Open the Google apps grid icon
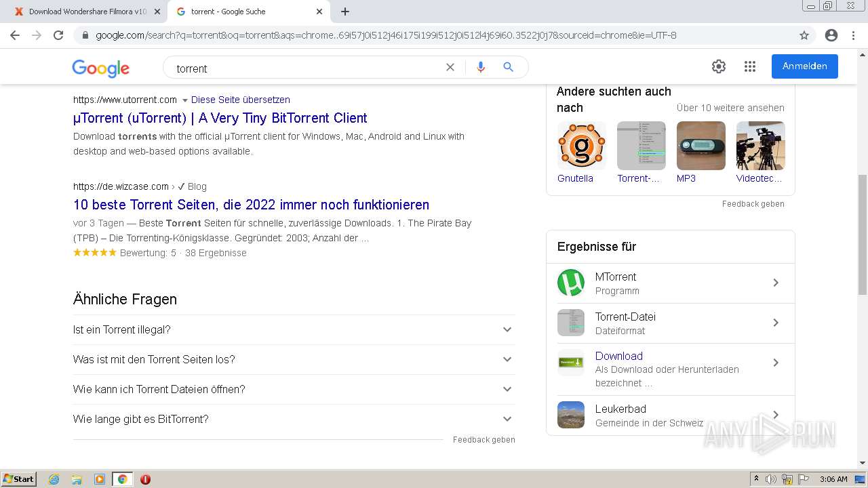The width and height of the screenshot is (868, 488). [750, 66]
